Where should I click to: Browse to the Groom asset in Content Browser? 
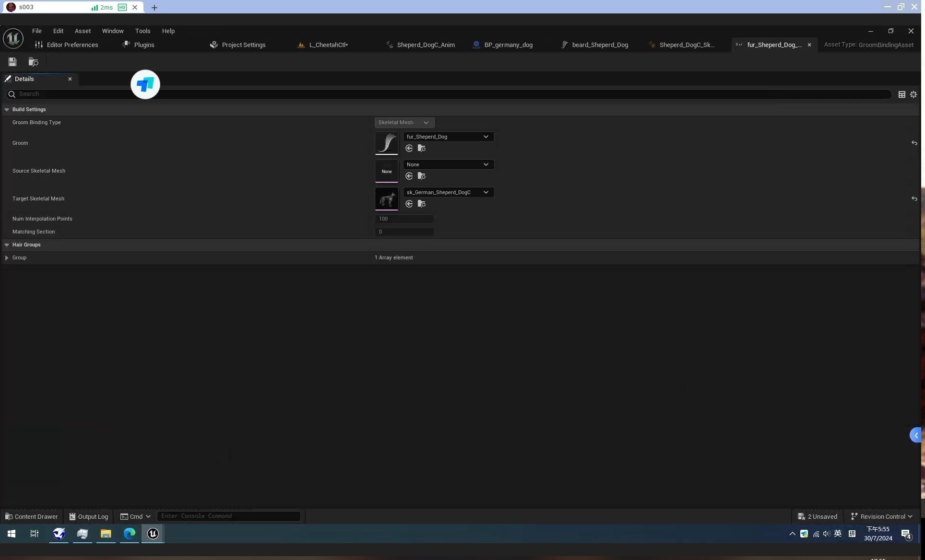(422, 149)
